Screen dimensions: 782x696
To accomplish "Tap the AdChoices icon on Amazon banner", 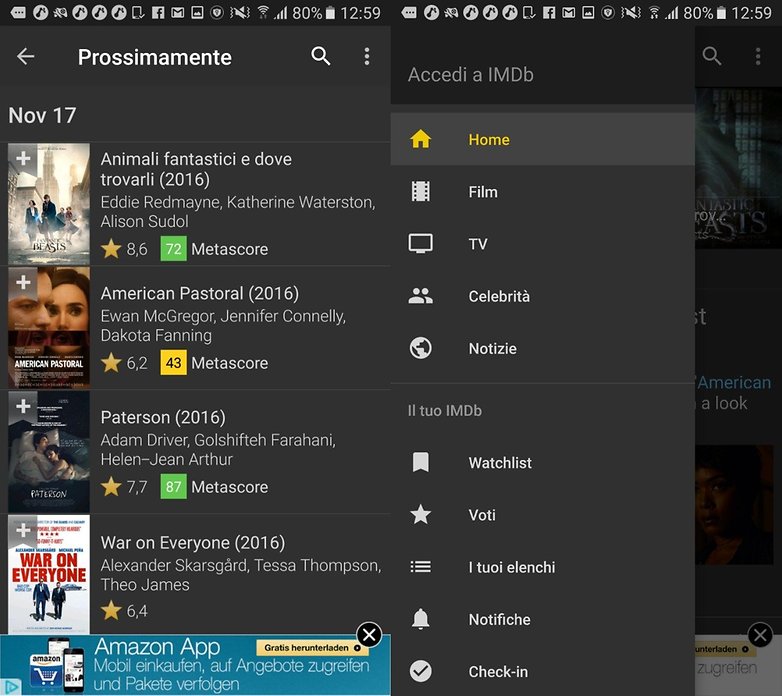I will pyautogui.click(x=10, y=687).
